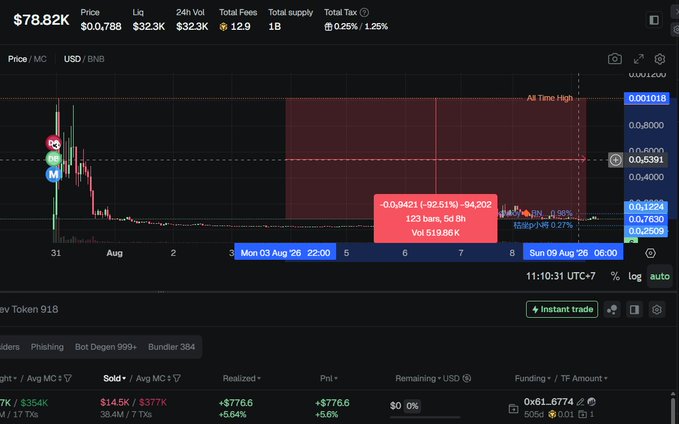Toggle percent scale on the chart
The height and width of the screenshot is (424, 679).
(615, 276)
